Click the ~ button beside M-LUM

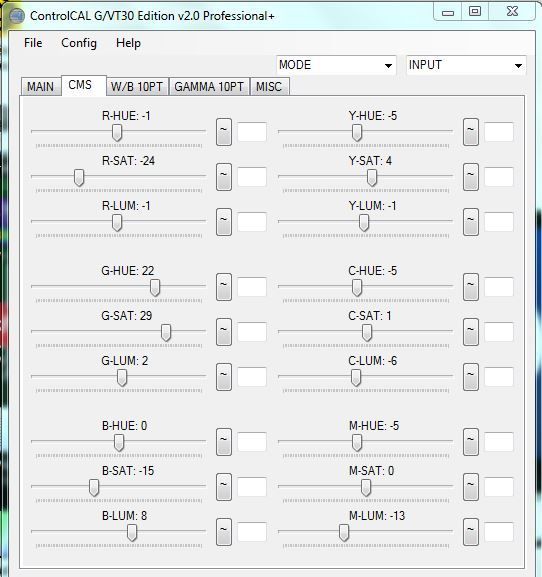(471, 532)
